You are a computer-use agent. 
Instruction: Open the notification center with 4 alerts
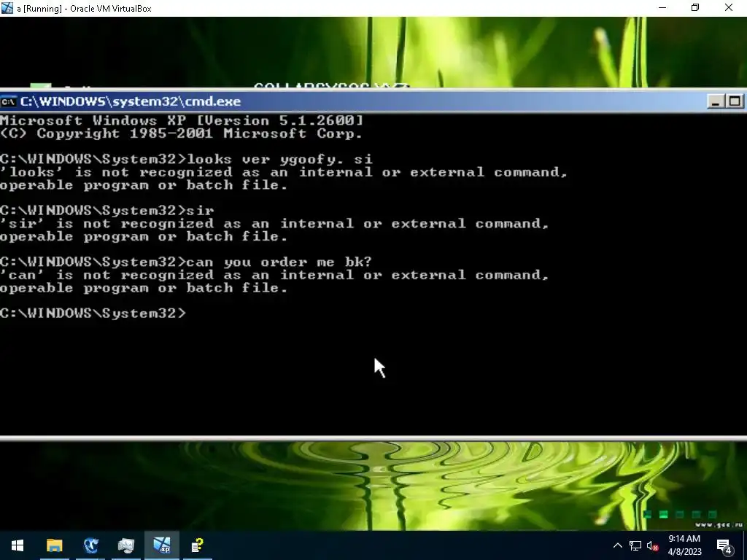[x=724, y=546]
